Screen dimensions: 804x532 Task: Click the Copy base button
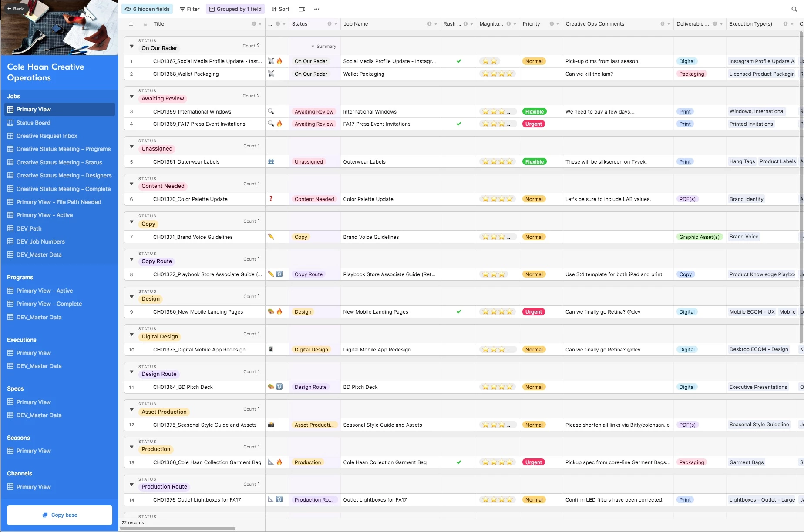coord(60,515)
